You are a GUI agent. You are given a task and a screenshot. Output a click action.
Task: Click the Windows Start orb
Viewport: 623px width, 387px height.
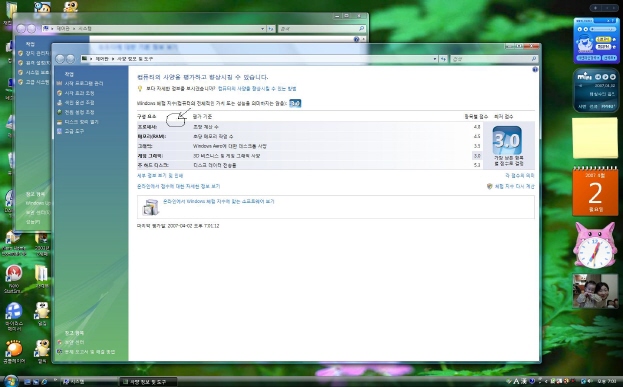pyautogui.click(x=11, y=381)
